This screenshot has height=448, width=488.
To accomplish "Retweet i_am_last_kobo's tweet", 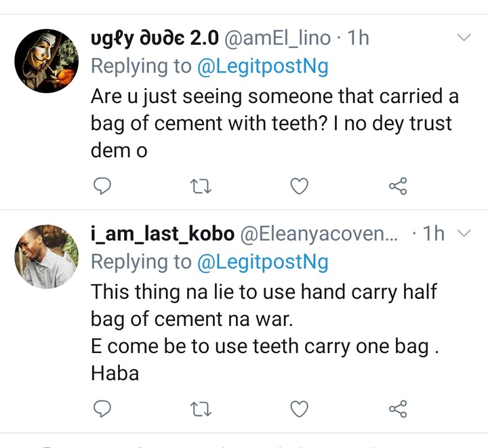I will (201, 409).
